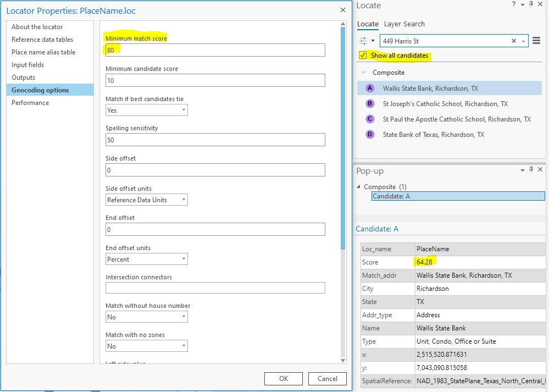Pin the Locate pane with the pushpin icon

point(531,4)
